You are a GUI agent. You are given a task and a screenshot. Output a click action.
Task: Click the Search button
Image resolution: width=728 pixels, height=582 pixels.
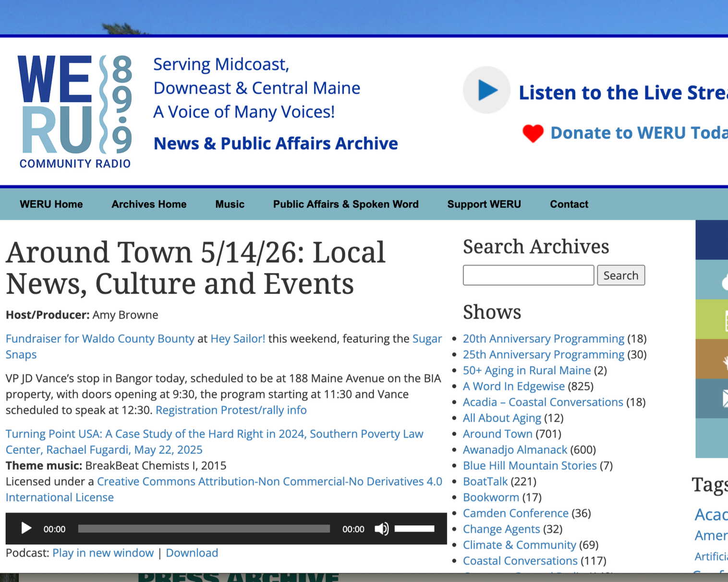tap(621, 275)
